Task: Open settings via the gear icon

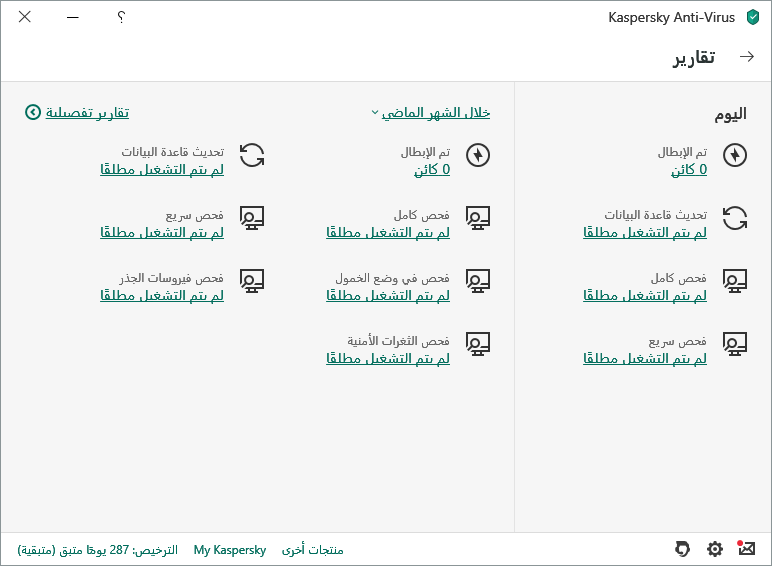Action: [x=715, y=549]
